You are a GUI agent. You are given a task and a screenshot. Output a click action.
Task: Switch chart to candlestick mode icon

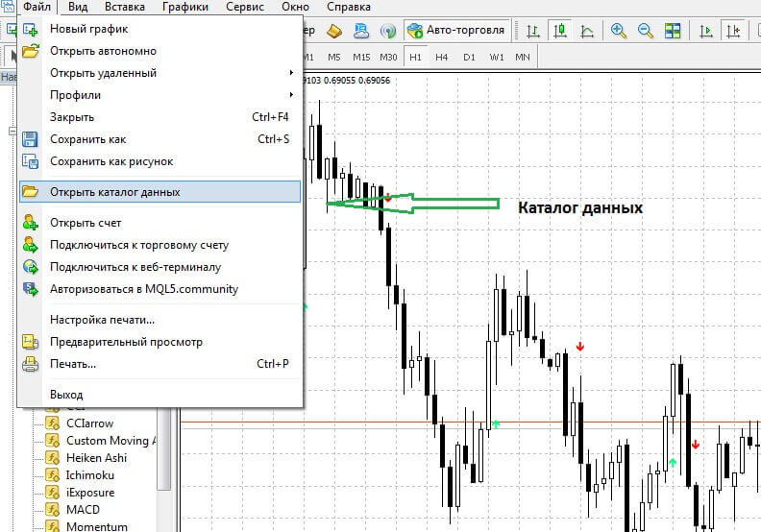pos(560,30)
